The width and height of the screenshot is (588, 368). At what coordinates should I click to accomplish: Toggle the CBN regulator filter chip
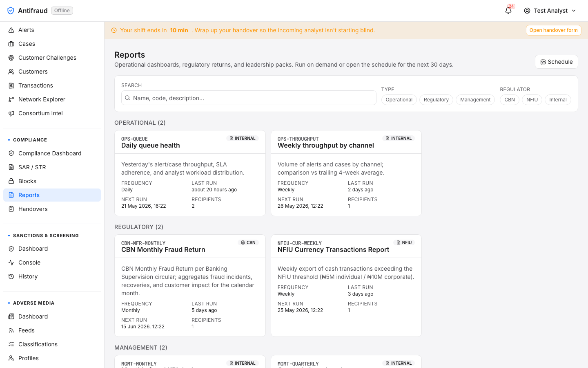[x=510, y=100]
